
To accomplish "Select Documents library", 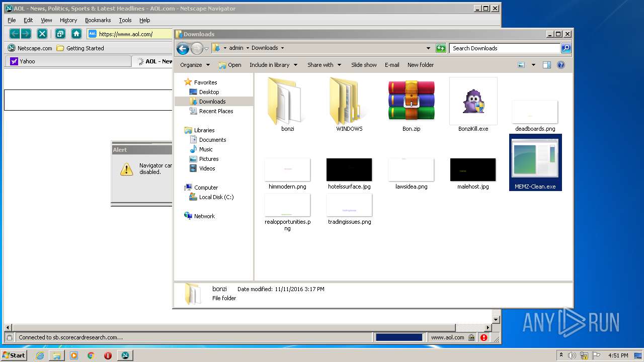I will point(207,140).
